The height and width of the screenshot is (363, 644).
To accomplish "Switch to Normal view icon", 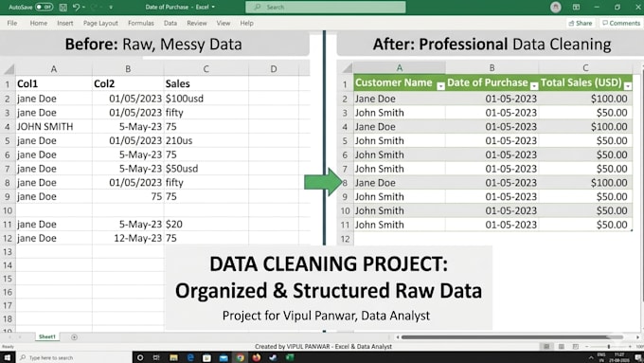I will tap(546, 347).
